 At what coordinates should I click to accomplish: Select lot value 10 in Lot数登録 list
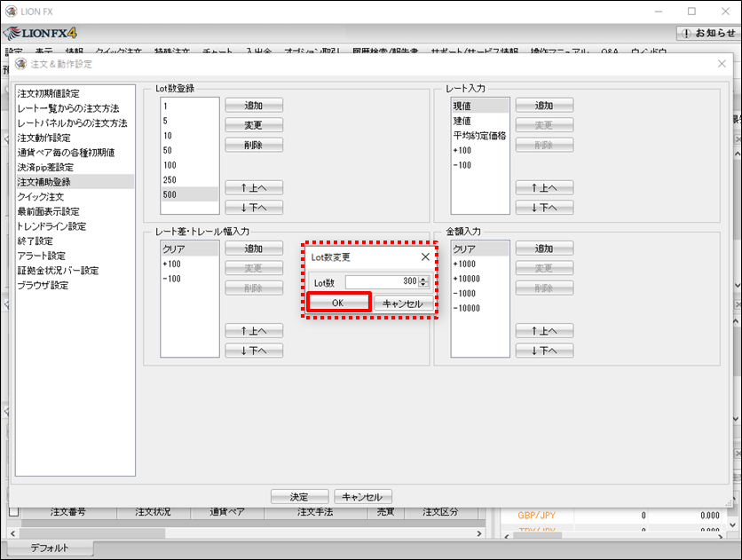190,136
